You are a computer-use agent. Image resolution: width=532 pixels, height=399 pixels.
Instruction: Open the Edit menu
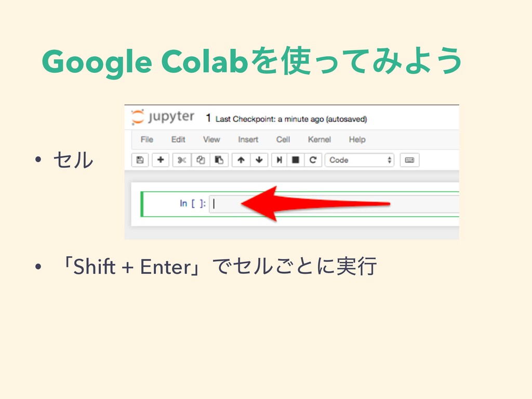[178, 139]
